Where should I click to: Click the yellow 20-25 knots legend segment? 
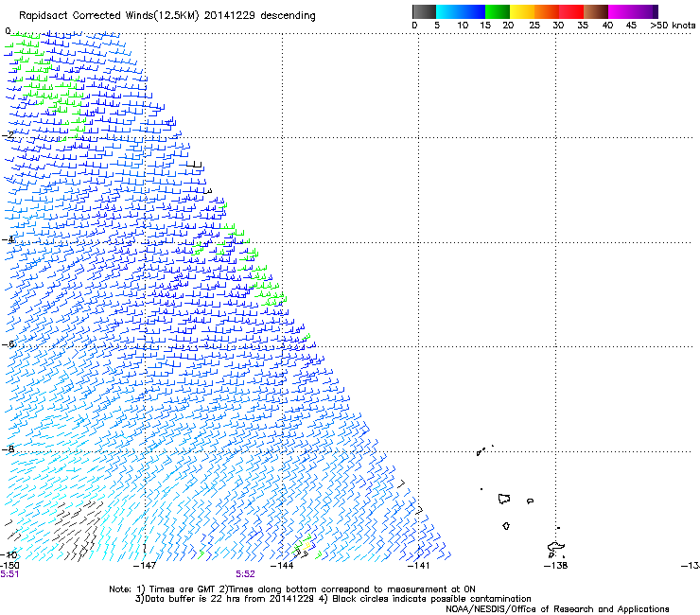click(x=522, y=11)
